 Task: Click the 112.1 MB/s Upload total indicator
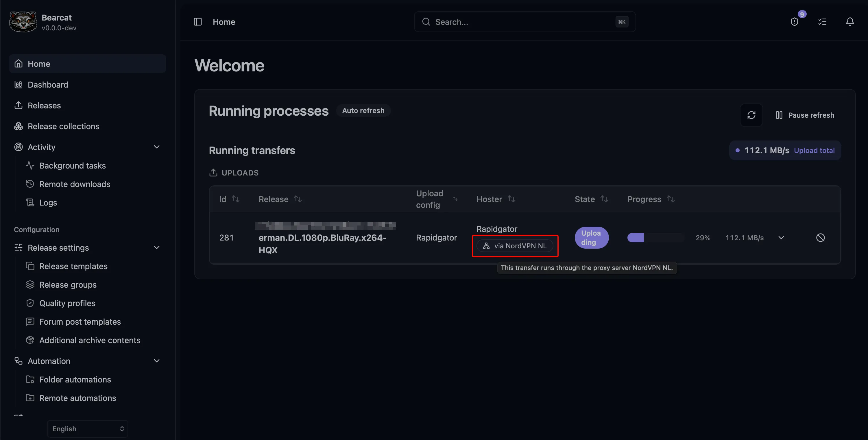[785, 150]
